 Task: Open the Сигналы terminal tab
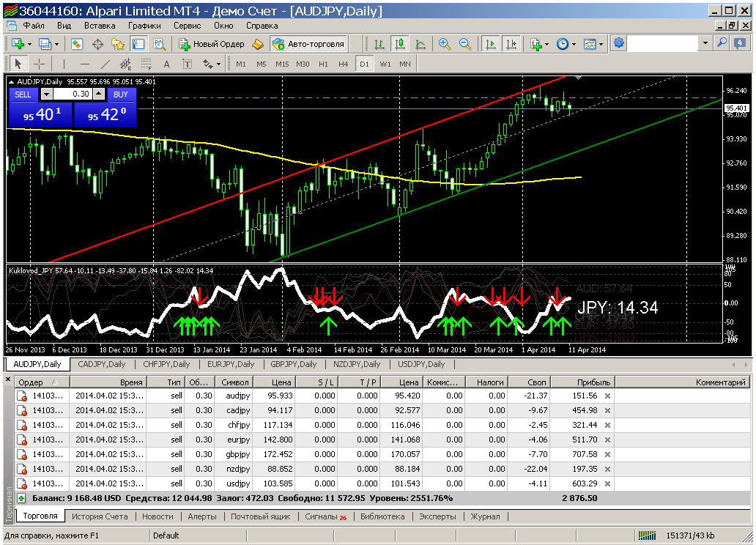coord(325,516)
